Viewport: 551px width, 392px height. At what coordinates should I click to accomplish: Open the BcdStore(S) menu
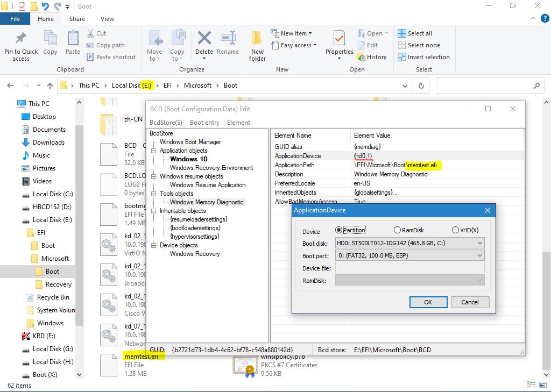coord(166,123)
